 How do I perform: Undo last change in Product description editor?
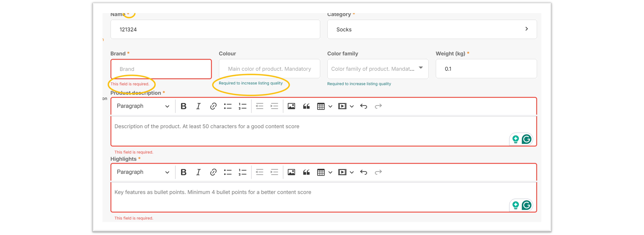pos(363,106)
